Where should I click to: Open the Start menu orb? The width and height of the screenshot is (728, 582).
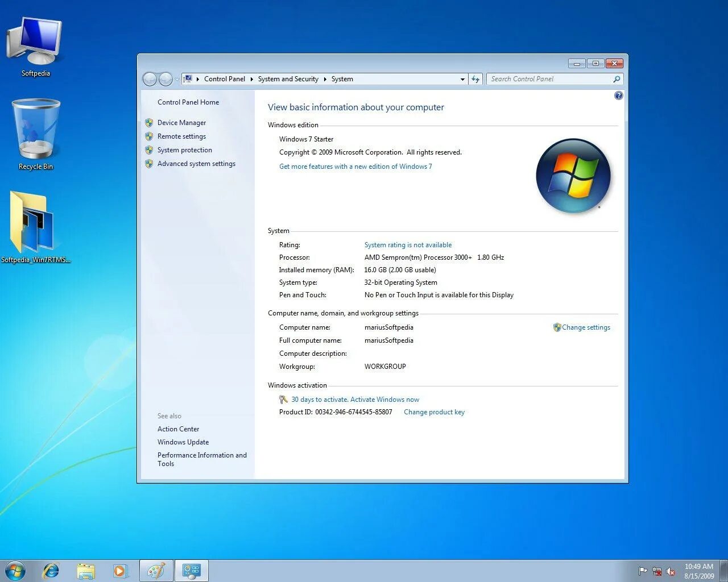pyautogui.click(x=15, y=571)
